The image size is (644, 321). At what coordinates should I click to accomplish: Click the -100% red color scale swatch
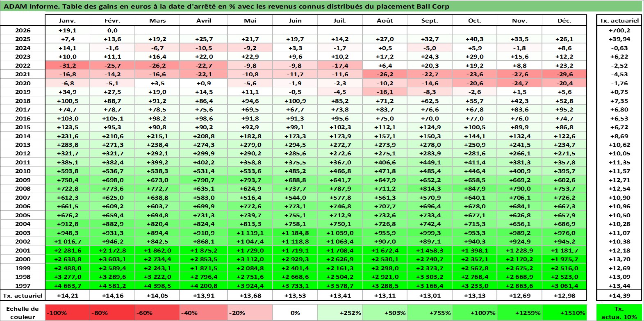(67, 312)
